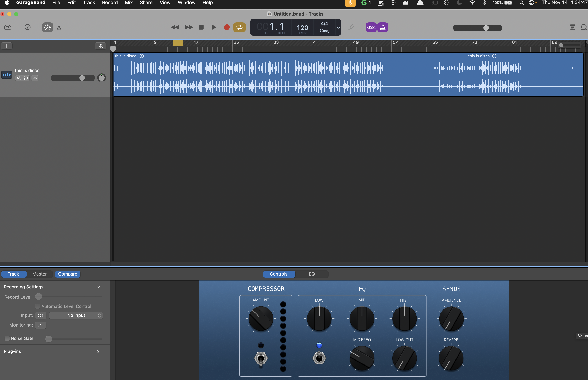Click the REVERB send knob
The width and height of the screenshot is (588, 380).
coord(451,358)
